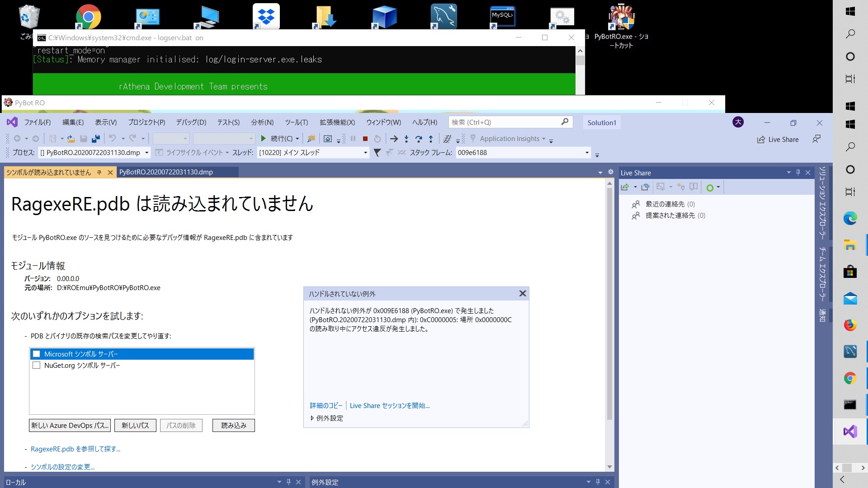Screen dimensions: 868x488
Task: Expand the スレッド main thread combo box
Action: (365, 153)
